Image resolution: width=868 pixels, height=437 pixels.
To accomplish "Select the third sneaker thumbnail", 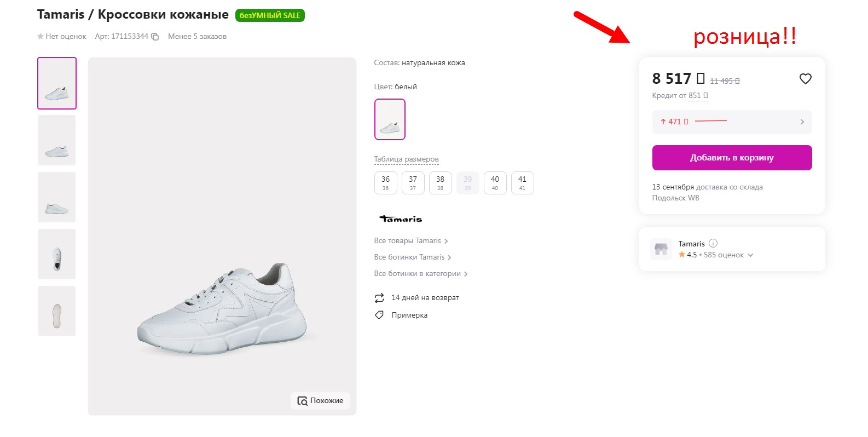I will tap(57, 197).
